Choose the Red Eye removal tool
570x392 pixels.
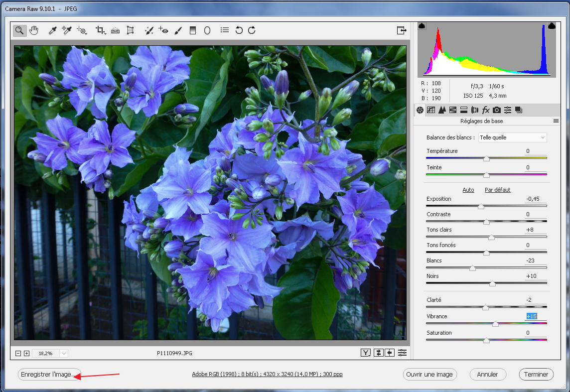163,30
